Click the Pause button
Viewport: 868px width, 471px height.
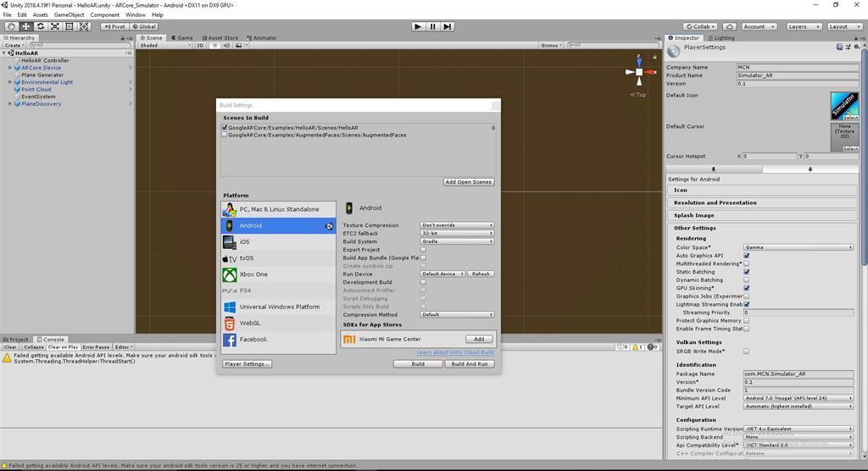coord(432,26)
